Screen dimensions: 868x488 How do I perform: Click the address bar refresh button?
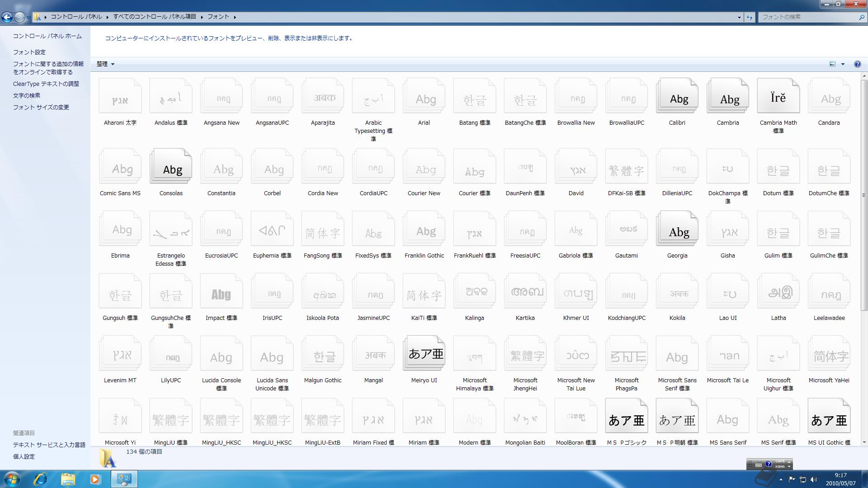coord(750,17)
